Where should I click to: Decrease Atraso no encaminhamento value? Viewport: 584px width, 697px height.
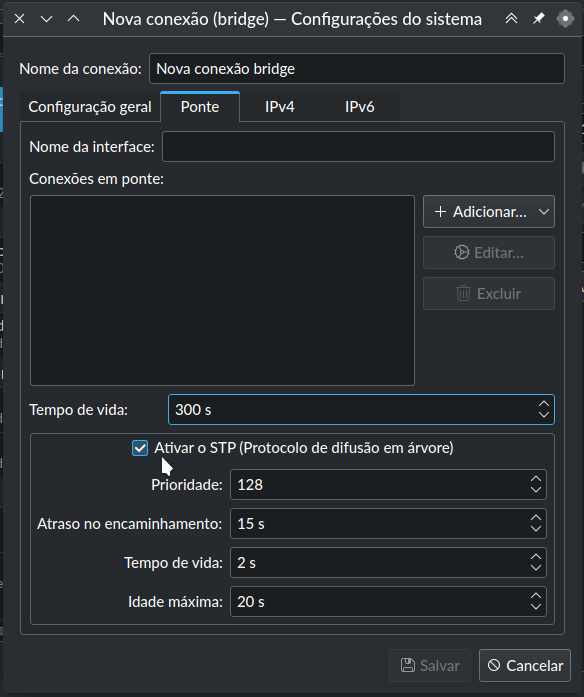(x=536, y=529)
